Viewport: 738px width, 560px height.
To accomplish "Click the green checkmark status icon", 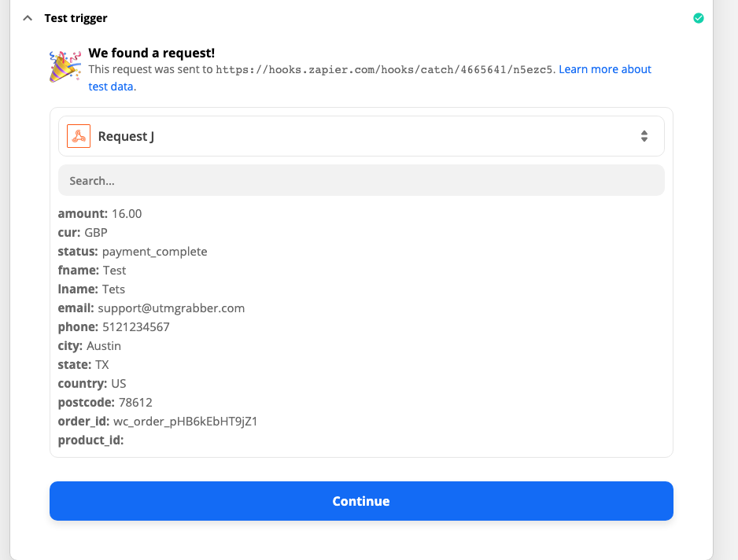I will 698,18.
